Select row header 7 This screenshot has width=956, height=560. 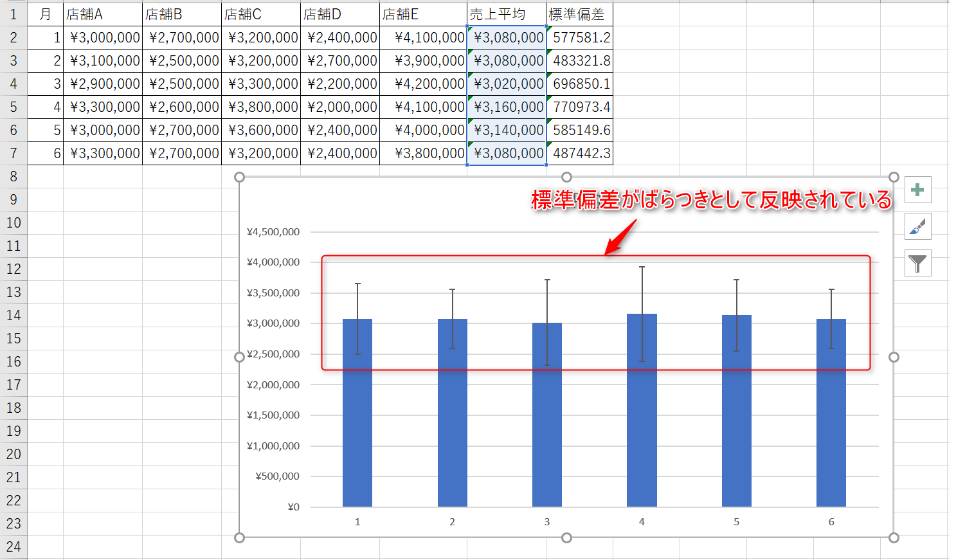(x=14, y=153)
